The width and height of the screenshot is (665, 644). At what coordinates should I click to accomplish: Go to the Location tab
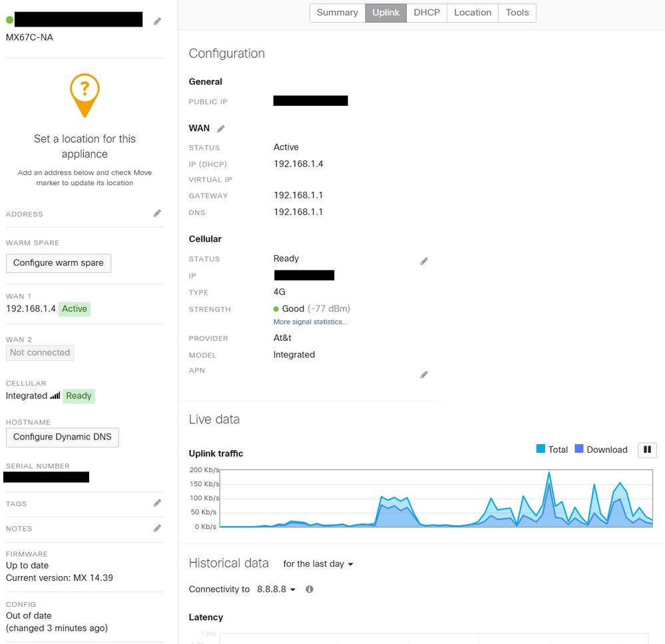pos(473,13)
